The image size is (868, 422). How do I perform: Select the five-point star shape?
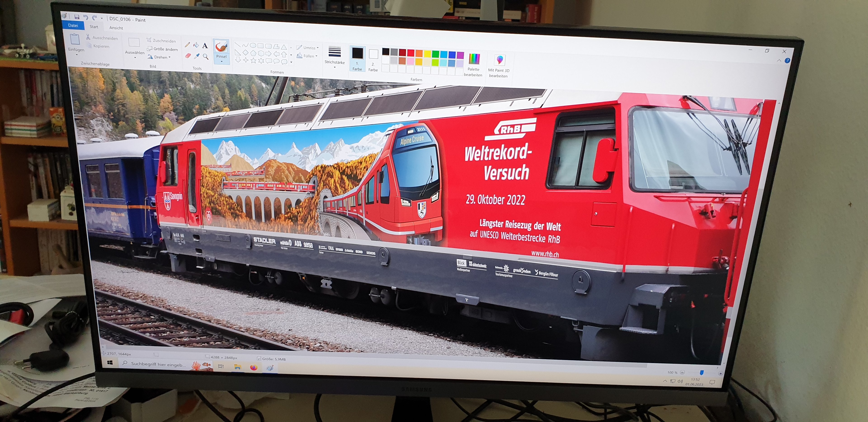pos(253,60)
